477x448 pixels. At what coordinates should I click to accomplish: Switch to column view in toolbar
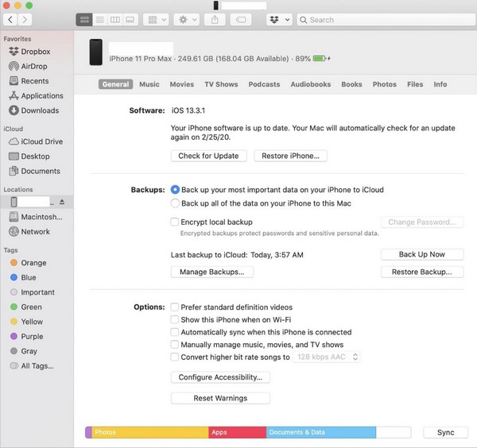[x=115, y=20]
